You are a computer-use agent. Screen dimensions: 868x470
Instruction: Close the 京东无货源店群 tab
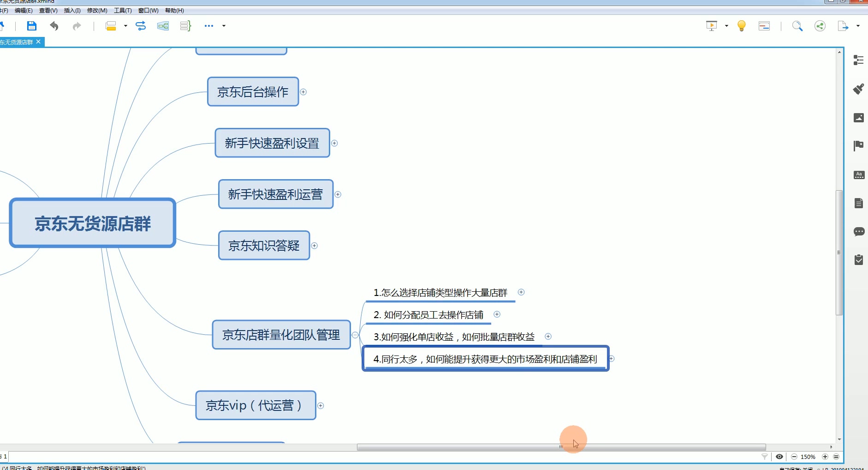click(38, 42)
